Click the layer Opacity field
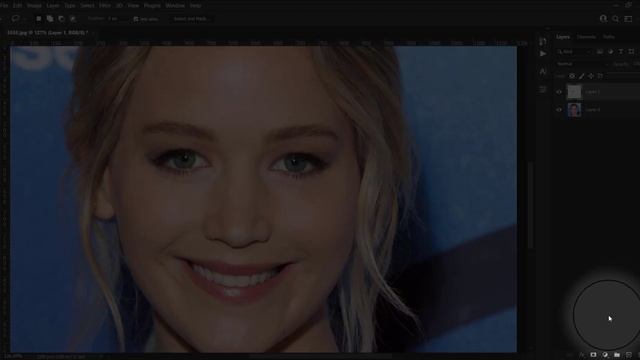The height and width of the screenshot is (360, 640). [x=637, y=64]
